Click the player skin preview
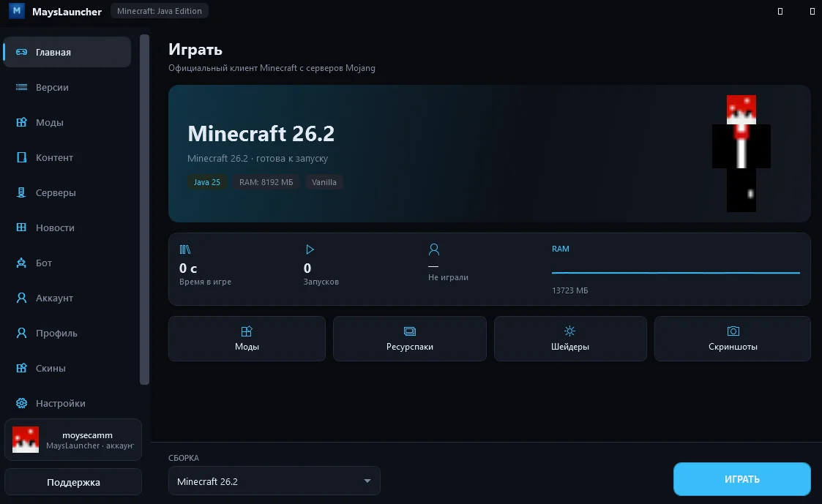Screen dimensions: 822x504 tap(741, 154)
